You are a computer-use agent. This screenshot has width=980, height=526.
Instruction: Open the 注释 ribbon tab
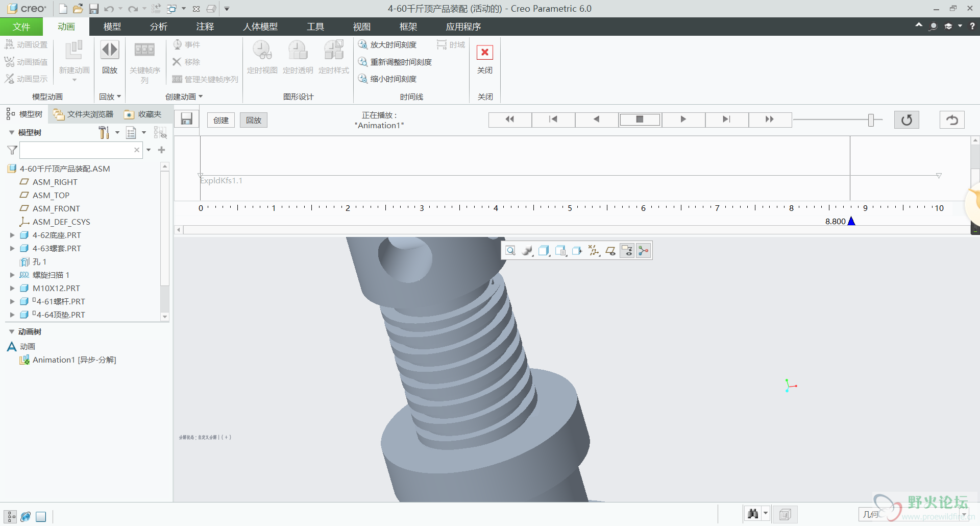click(x=205, y=27)
